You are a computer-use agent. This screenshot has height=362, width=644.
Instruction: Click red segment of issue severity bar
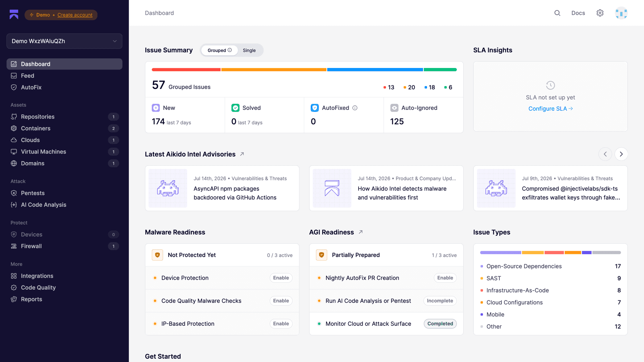click(186, 70)
